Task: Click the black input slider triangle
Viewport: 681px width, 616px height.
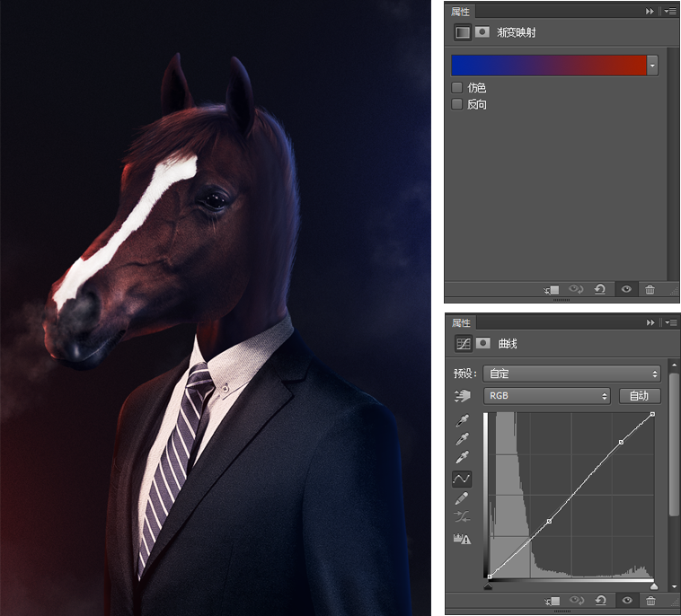Action: pos(488,586)
